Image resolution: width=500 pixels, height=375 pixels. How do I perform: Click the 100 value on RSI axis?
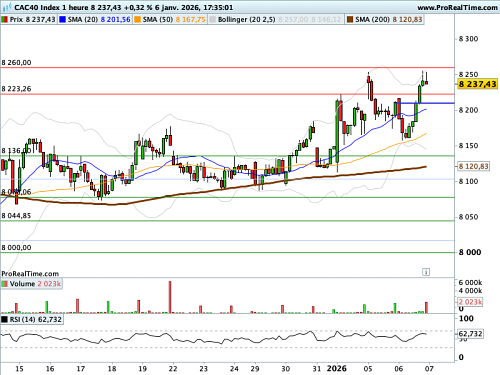(x=466, y=319)
